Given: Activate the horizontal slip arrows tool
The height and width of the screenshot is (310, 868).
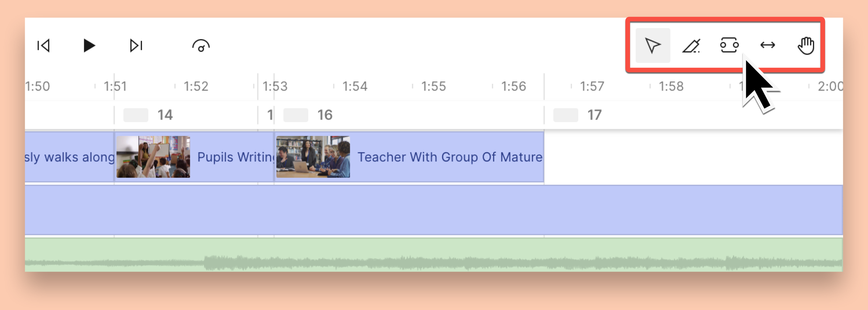Looking at the screenshot, I should [x=768, y=45].
